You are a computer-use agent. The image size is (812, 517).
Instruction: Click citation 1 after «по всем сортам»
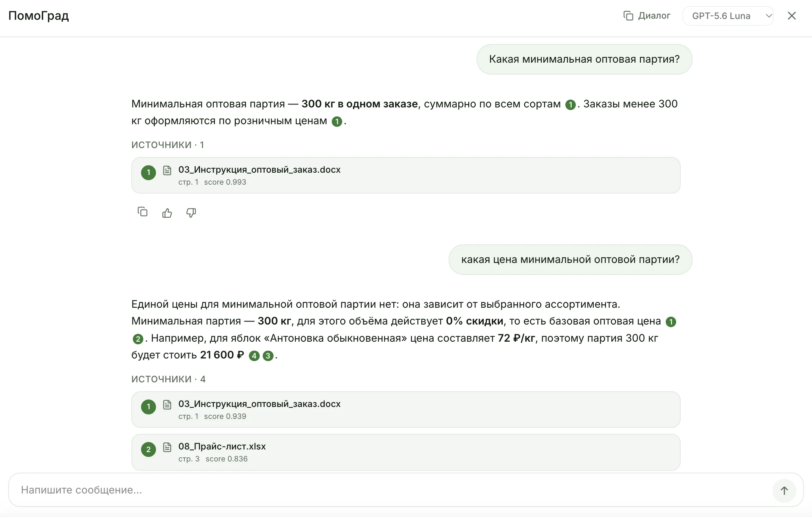pos(570,104)
